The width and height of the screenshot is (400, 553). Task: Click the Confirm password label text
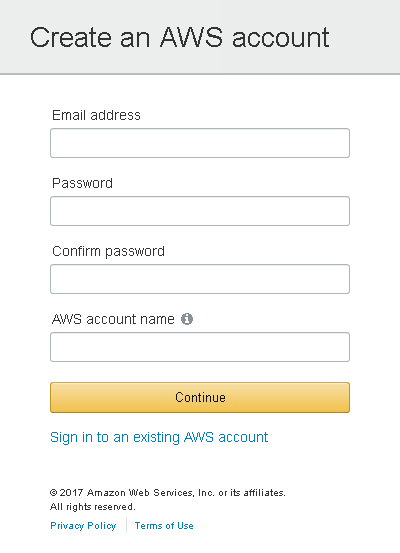(x=108, y=251)
